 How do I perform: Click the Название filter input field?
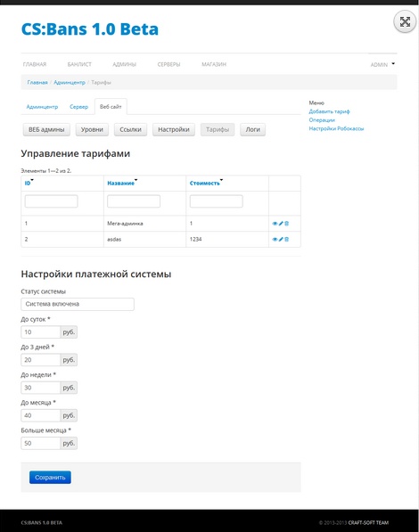134,201
